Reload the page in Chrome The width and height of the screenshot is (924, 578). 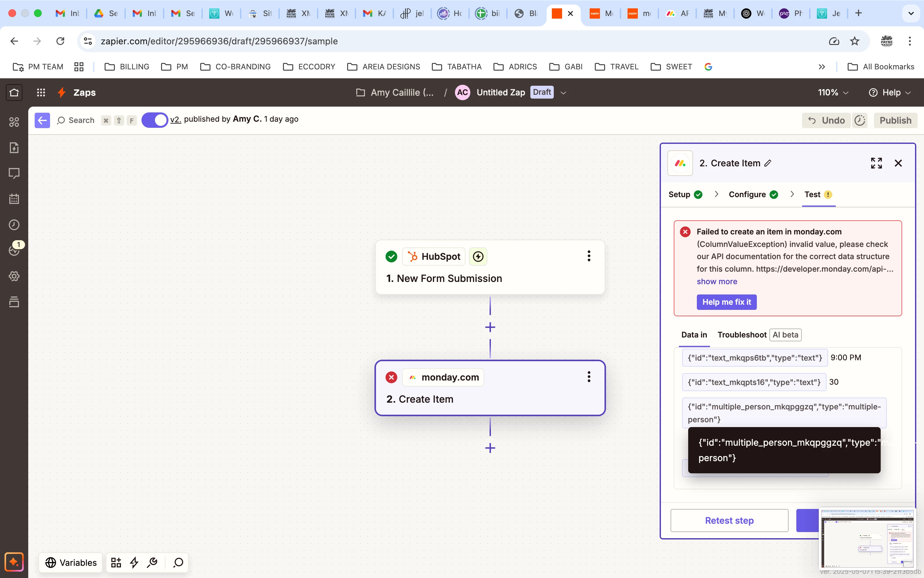coord(60,41)
